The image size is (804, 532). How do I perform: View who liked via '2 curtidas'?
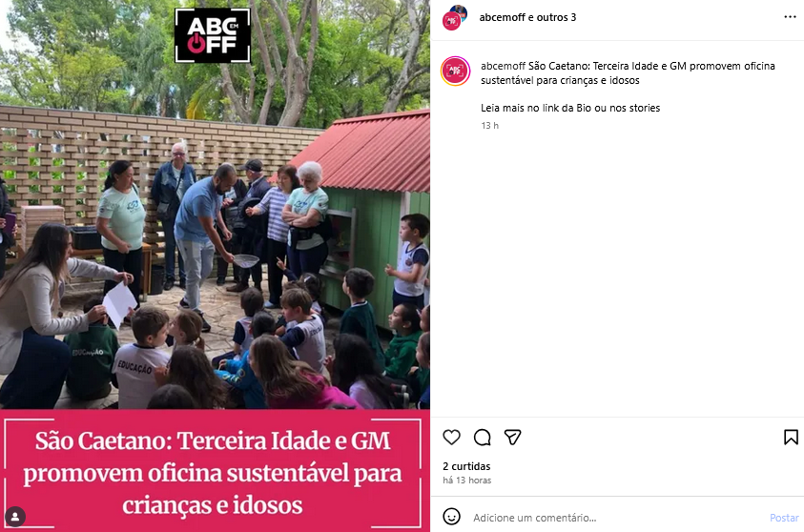(466, 466)
